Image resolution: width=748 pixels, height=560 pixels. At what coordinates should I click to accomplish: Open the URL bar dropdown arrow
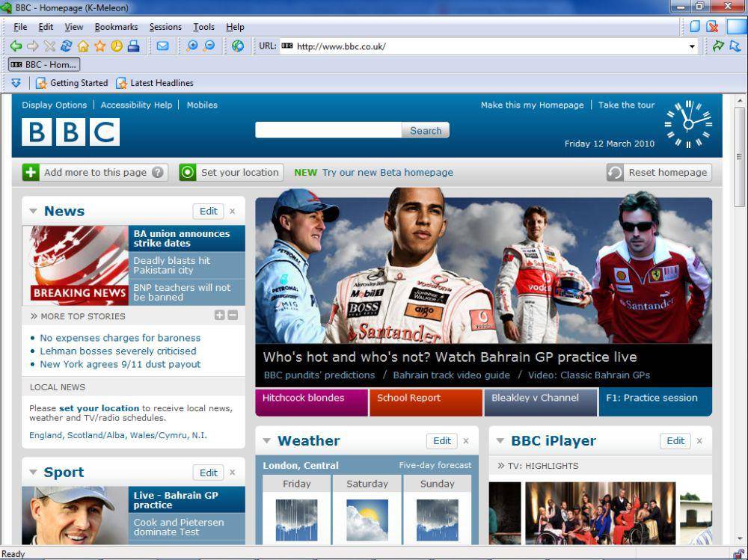692,47
